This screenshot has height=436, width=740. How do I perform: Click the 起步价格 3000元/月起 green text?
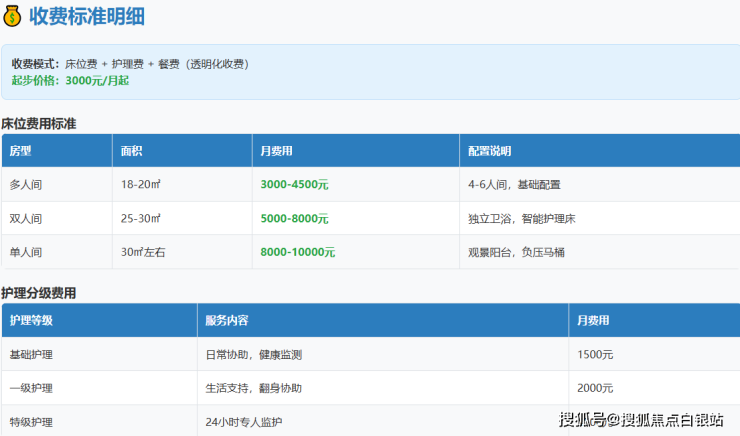(x=70, y=80)
